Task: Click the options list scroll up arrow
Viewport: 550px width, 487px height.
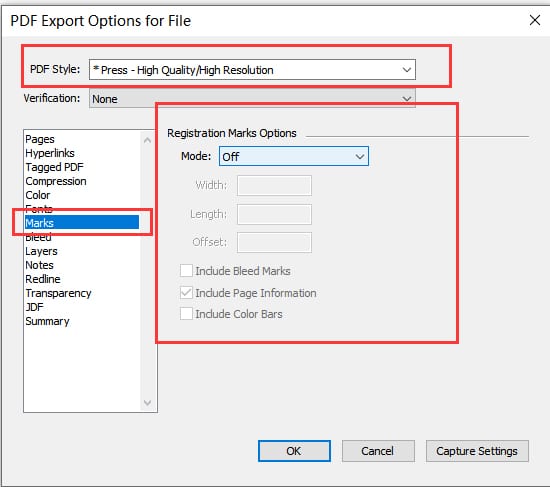Action: click(148, 140)
